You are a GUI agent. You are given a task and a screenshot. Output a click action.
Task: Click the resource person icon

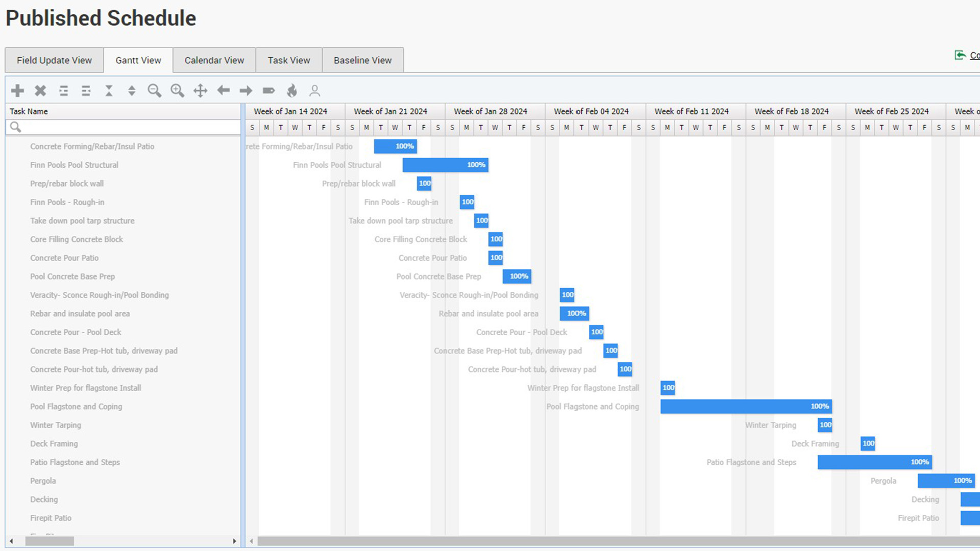(315, 91)
